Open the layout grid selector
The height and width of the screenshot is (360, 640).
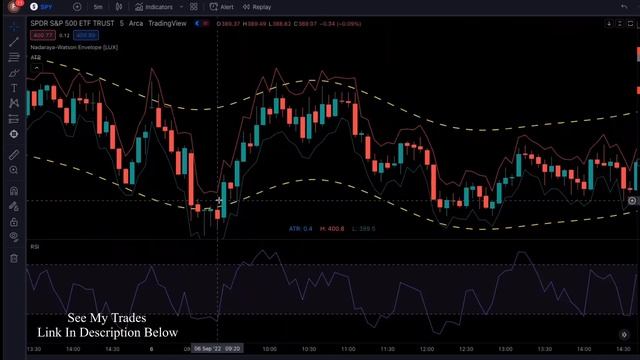pos(194,7)
